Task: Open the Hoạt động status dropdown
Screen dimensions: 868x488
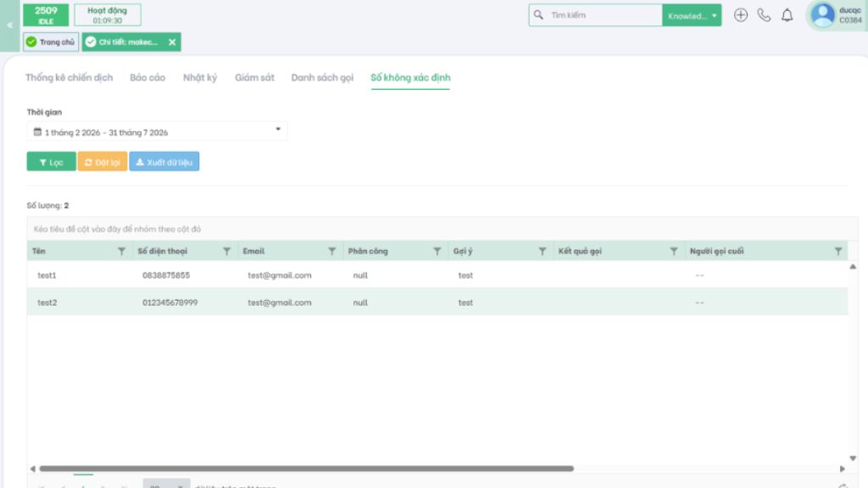Action: point(108,15)
